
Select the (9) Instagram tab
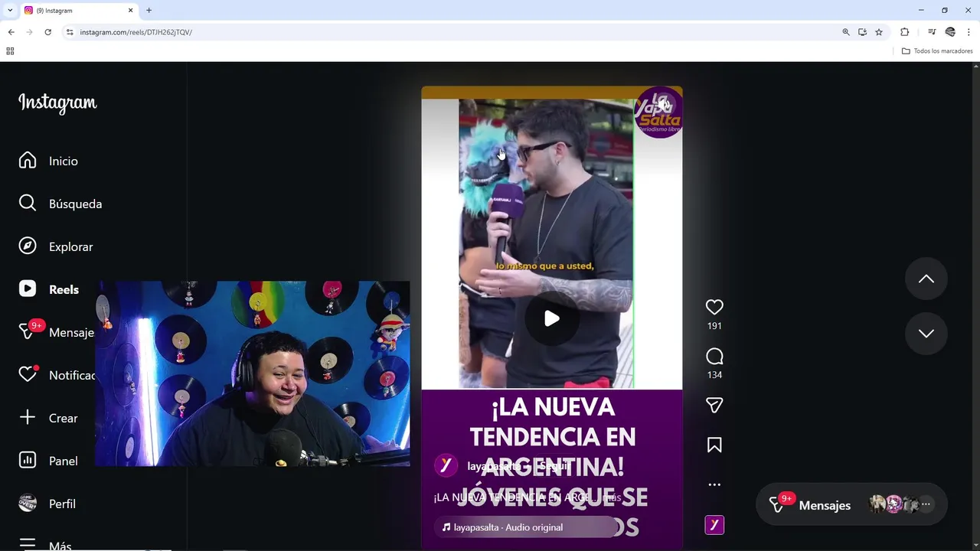point(79,11)
